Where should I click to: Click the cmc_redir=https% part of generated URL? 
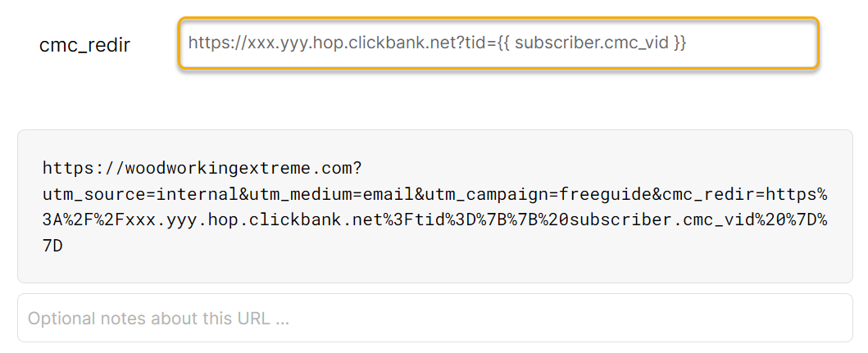[x=755, y=194]
